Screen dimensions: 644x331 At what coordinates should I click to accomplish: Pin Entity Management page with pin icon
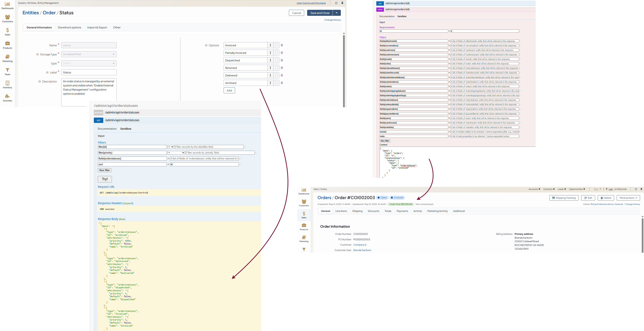coord(342,3)
